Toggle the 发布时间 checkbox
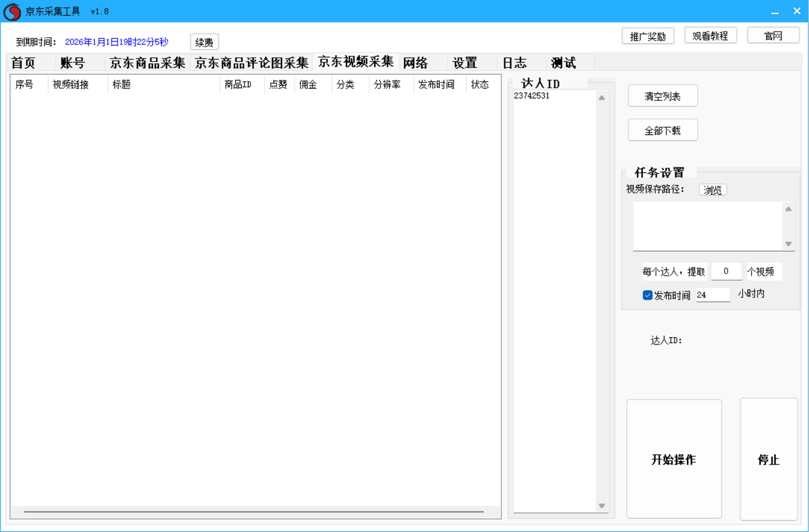The image size is (809, 532). click(647, 295)
